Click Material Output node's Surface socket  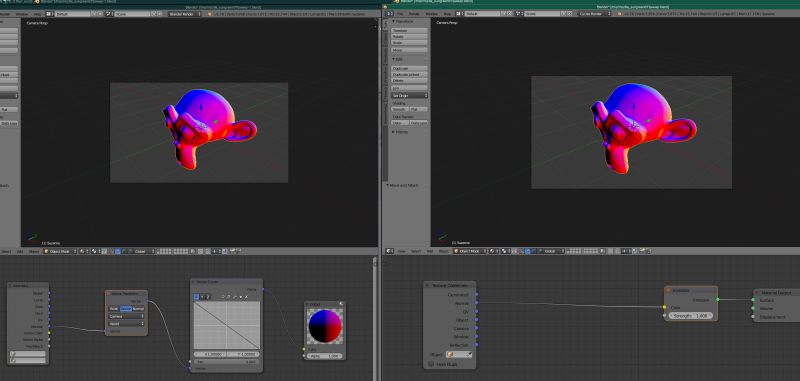(x=754, y=300)
